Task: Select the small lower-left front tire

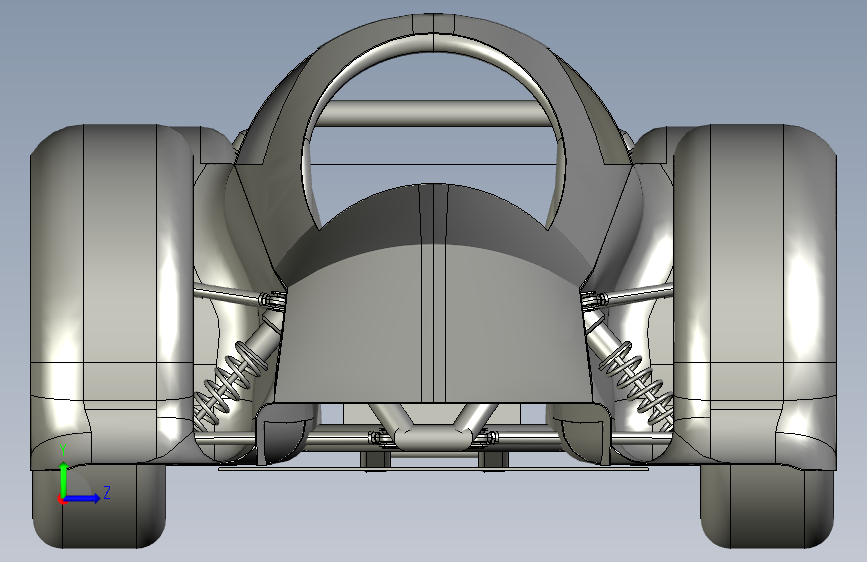Action: point(98,506)
